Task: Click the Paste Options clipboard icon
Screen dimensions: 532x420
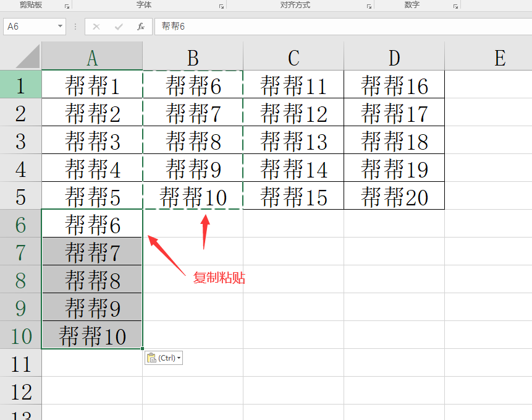Action: tap(153, 358)
